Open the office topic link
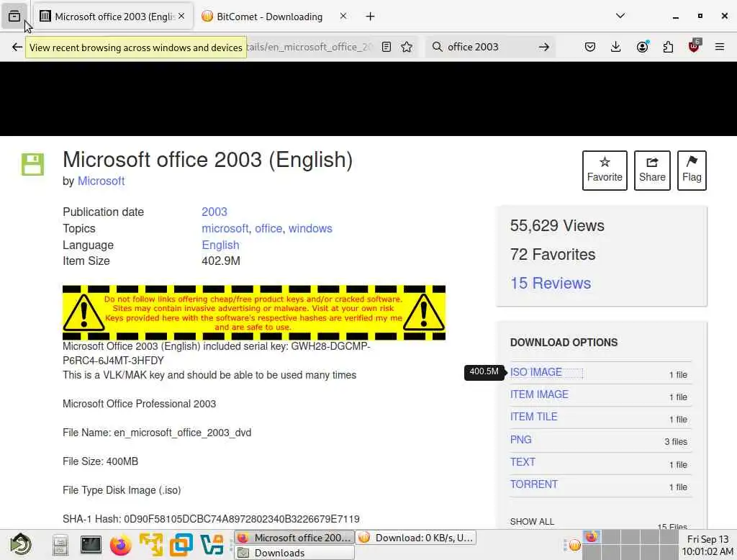 (x=268, y=228)
